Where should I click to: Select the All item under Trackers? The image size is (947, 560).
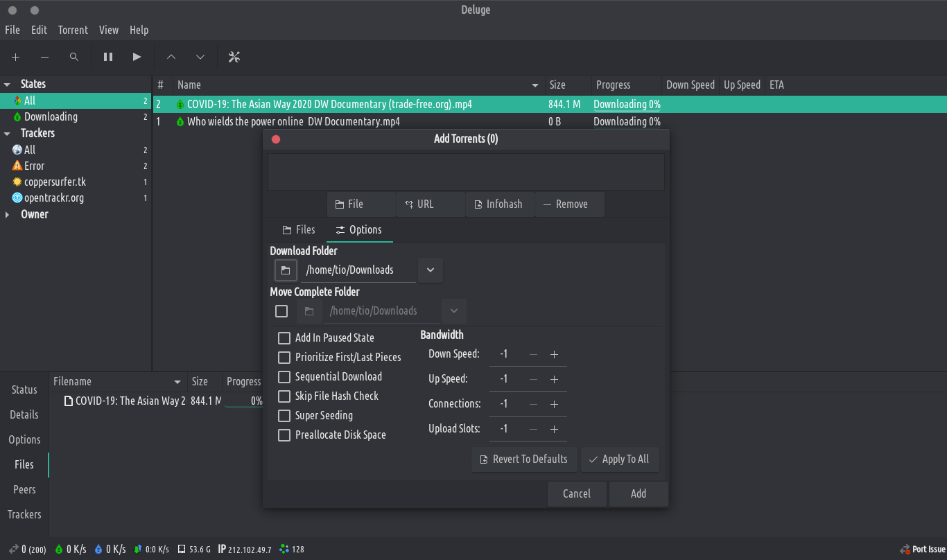pyautogui.click(x=76, y=150)
